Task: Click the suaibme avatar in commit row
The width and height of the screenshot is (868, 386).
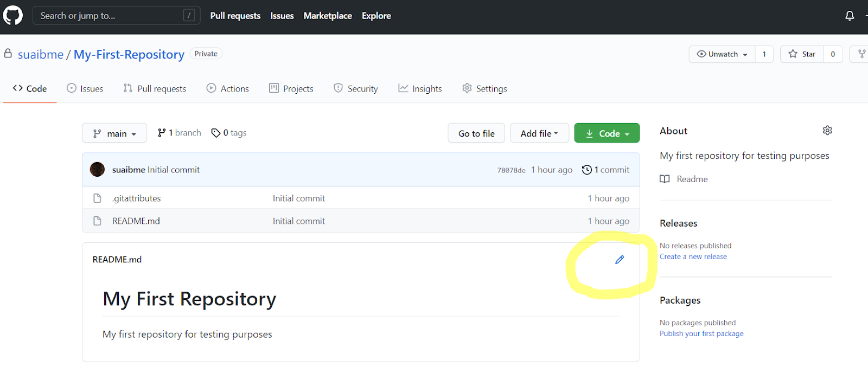Action: tap(98, 170)
